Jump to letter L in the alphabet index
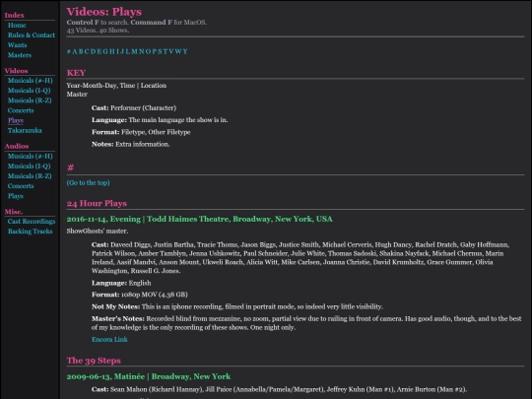This screenshot has width=532, height=399. point(128,51)
